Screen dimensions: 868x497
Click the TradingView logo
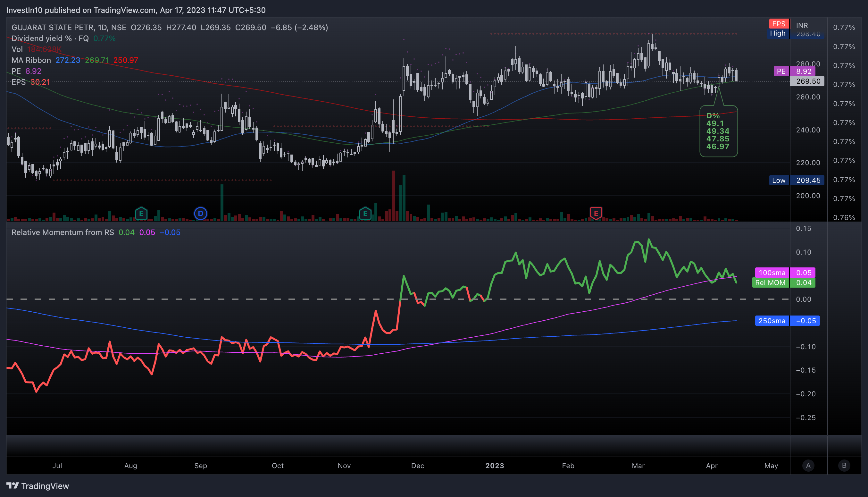[x=38, y=486]
